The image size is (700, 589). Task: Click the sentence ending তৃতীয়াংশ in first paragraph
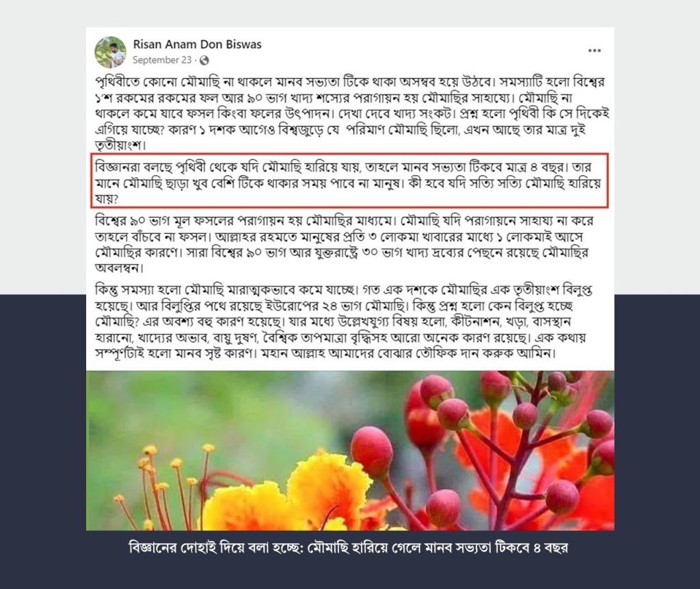(340, 138)
